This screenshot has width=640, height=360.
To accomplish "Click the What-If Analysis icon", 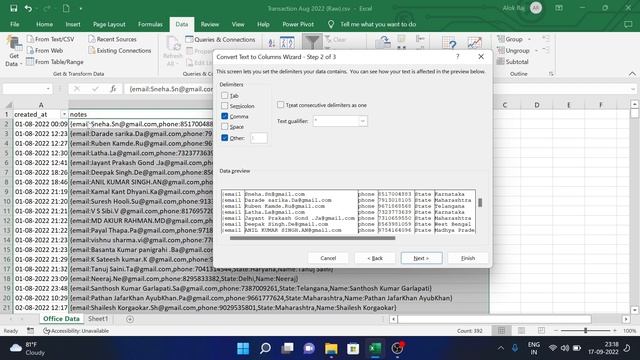I will (x=449, y=42).
